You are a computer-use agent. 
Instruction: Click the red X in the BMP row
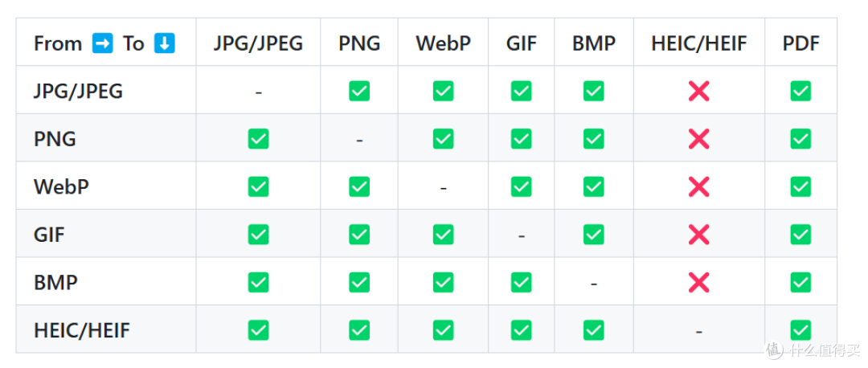click(x=699, y=283)
